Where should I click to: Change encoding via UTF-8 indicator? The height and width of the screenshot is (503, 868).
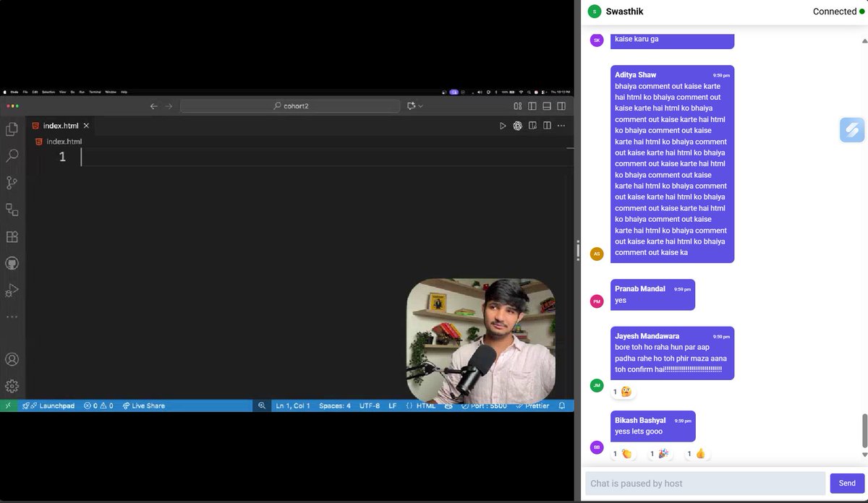click(x=369, y=406)
